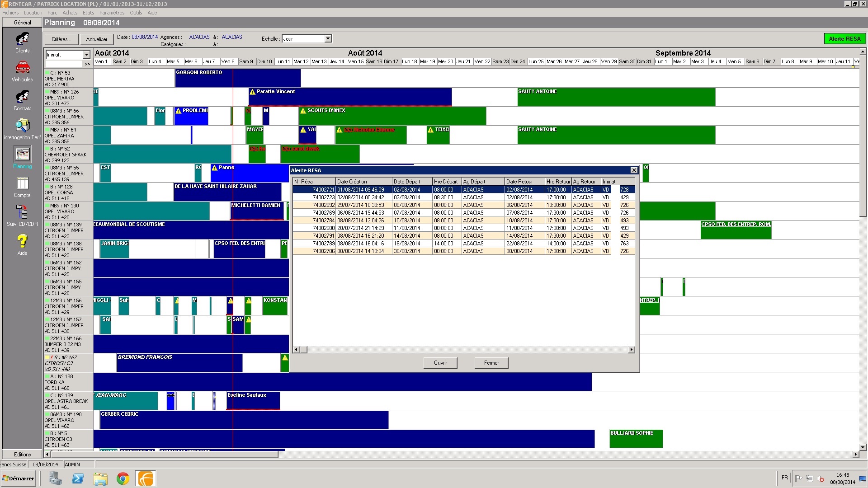Viewport: 868px width, 488px height.
Task: Launch Google Chrome from the taskbar
Action: click(x=123, y=479)
